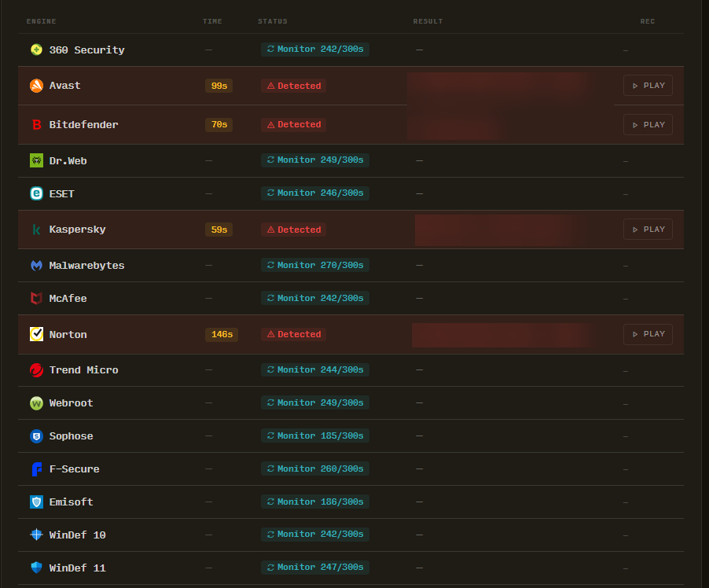
Task: Click the STATUS column header
Action: [273, 21]
